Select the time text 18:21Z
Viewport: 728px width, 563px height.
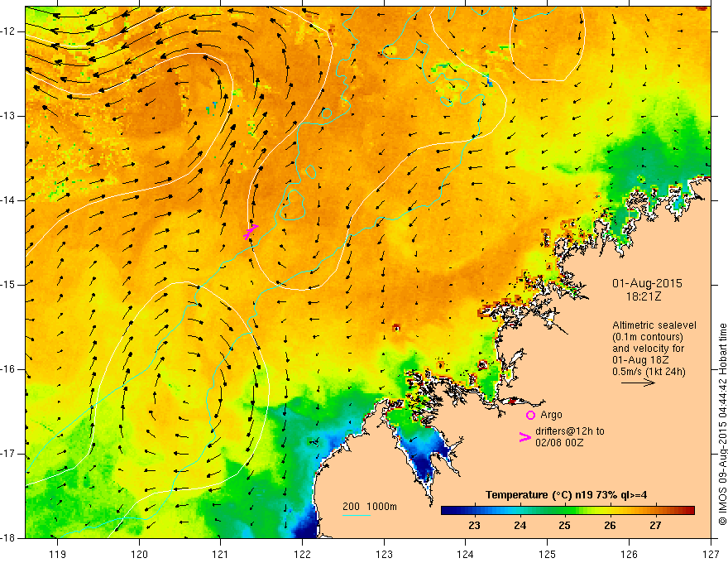click(x=644, y=296)
